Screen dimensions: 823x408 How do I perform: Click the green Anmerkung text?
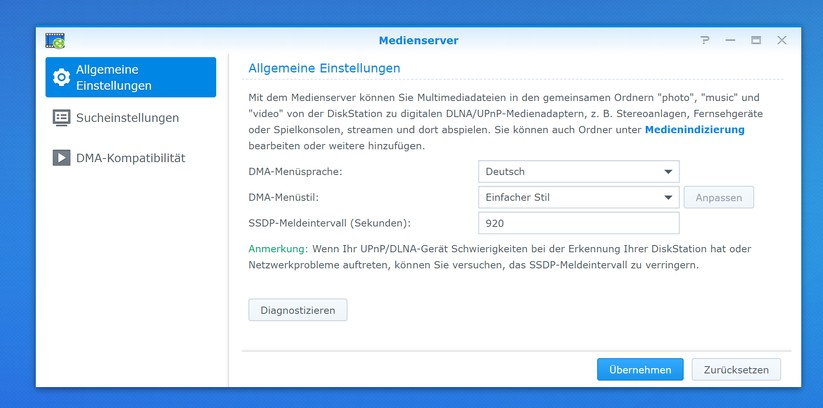point(276,248)
